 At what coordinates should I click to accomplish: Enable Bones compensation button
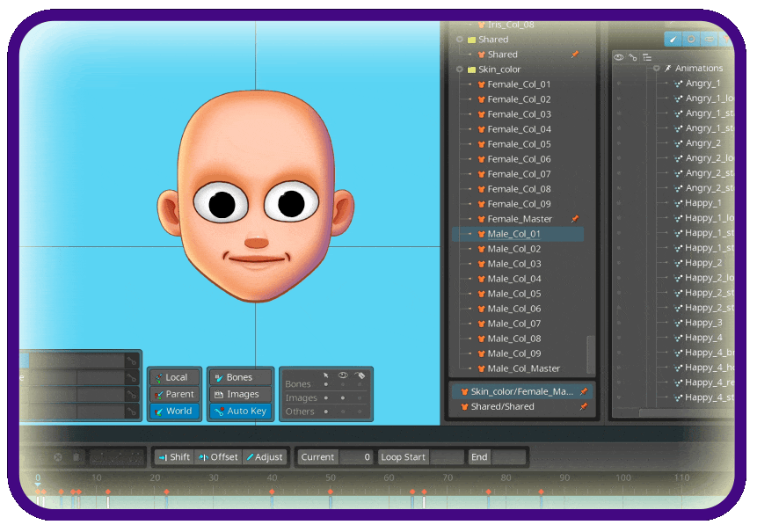pyautogui.click(x=240, y=377)
